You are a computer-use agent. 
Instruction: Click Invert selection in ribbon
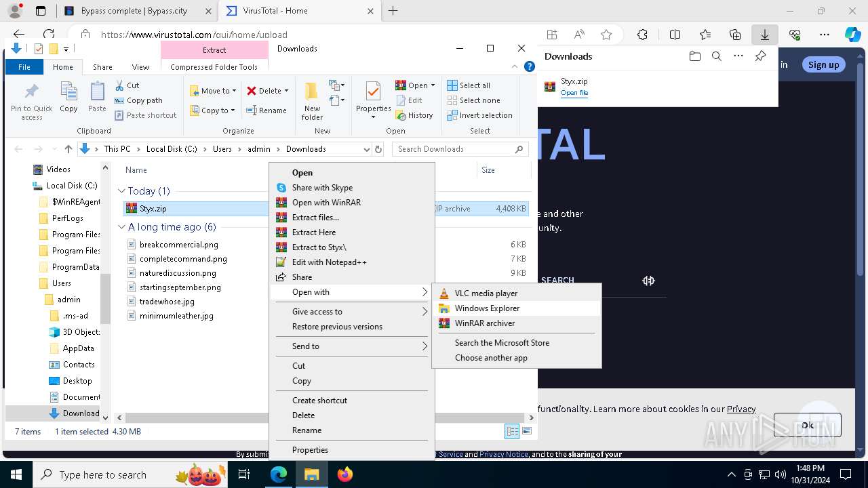pyautogui.click(x=479, y=115)
